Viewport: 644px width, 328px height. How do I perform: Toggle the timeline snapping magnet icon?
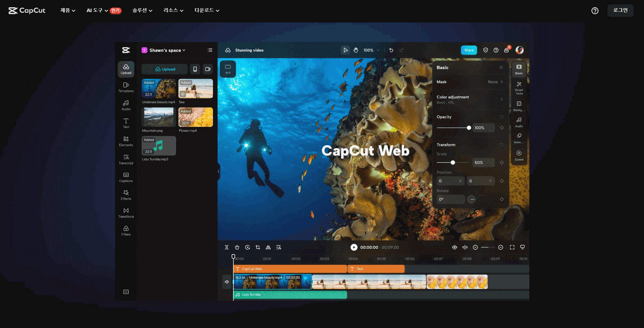(454, 247)
